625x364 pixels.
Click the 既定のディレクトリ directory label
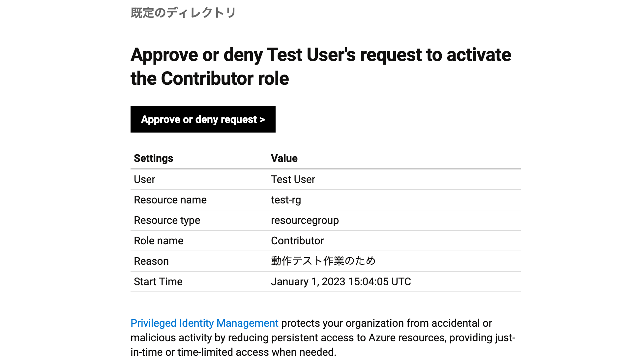[x=183, y=13]
